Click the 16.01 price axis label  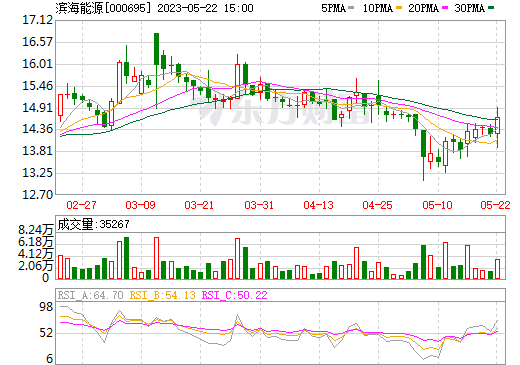pos(37,64)
